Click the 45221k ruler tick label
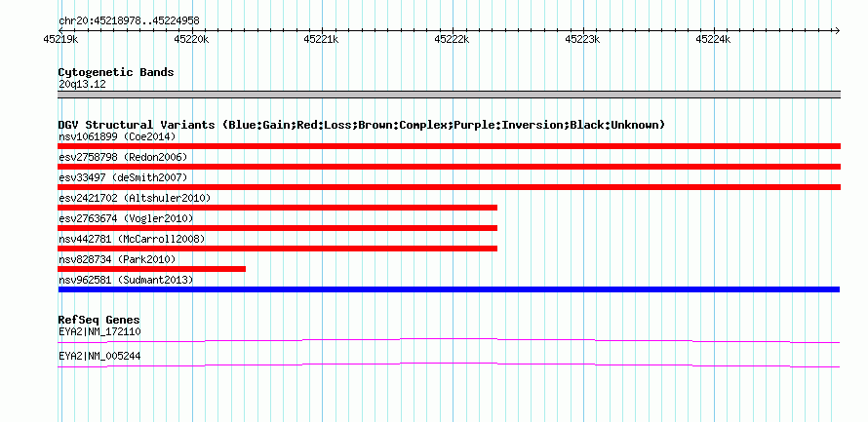Viewport: 868px width, 422px height. (321, 39)
